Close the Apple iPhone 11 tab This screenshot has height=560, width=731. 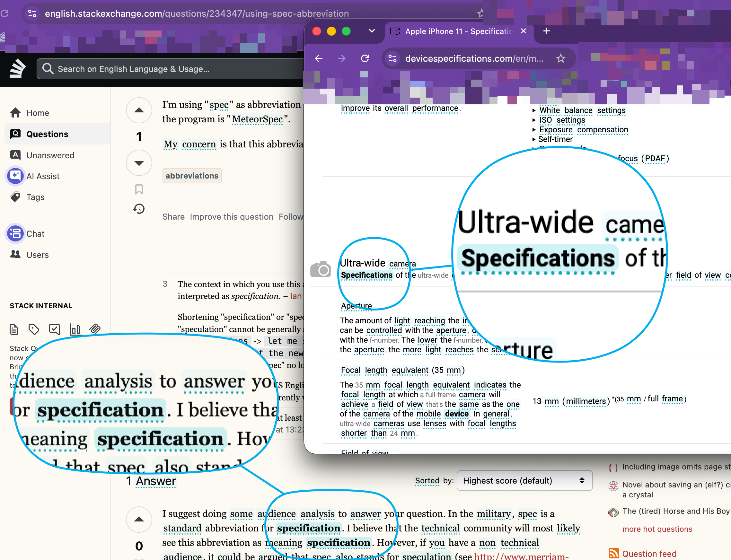tap(523, 31)
